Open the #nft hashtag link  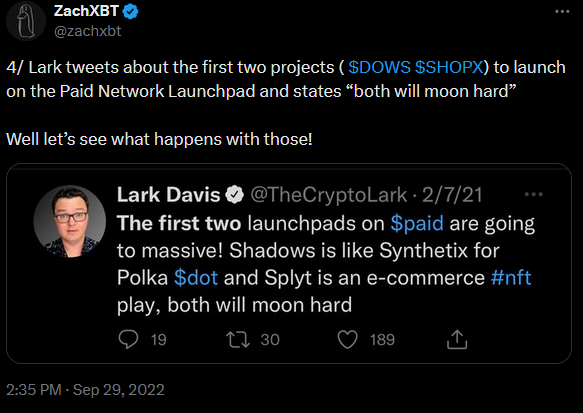pos(511,278)
